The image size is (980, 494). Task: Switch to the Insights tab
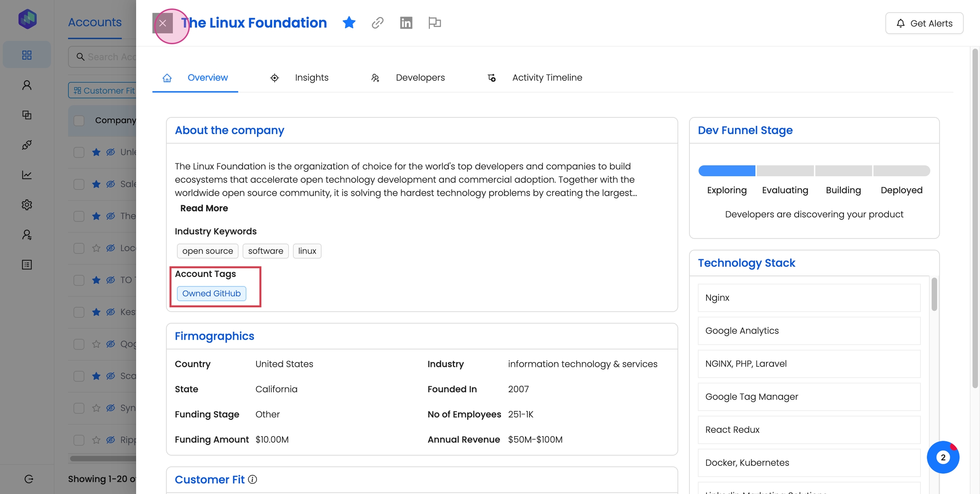(x=311, y=77)
